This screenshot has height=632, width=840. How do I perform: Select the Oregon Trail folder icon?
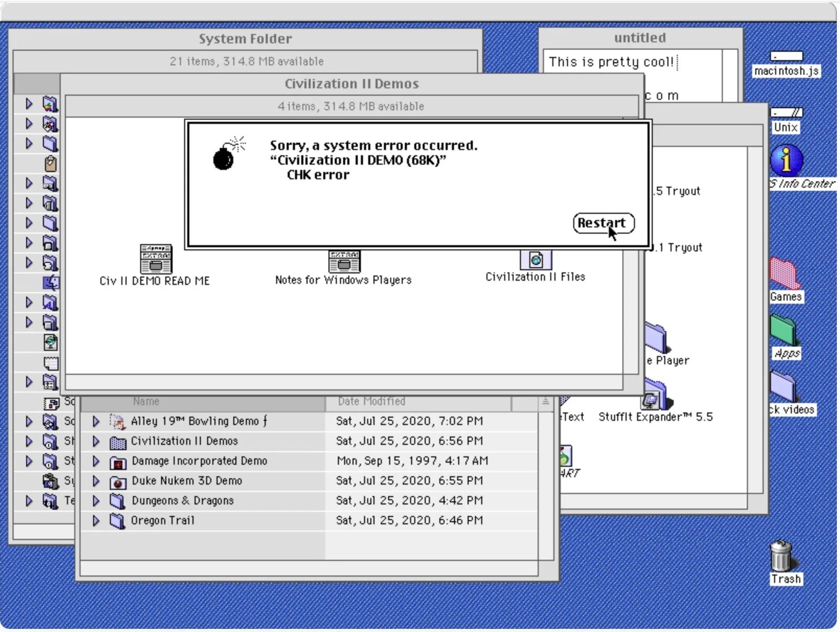pyautogui.click(x=118, y=521)
